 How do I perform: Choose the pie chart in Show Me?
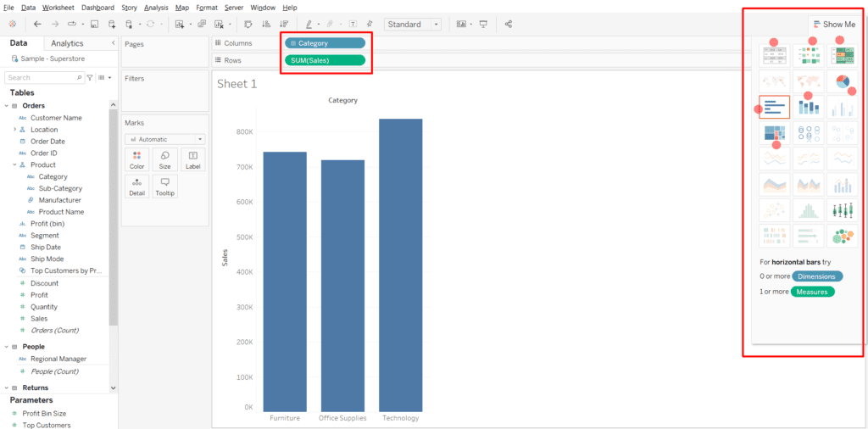tap(842, 81)
